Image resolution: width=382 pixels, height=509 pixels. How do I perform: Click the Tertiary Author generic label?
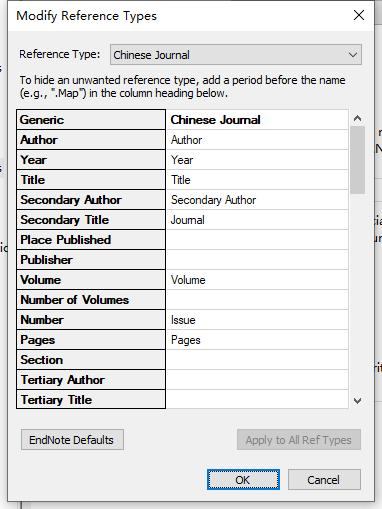coord(91,380)
